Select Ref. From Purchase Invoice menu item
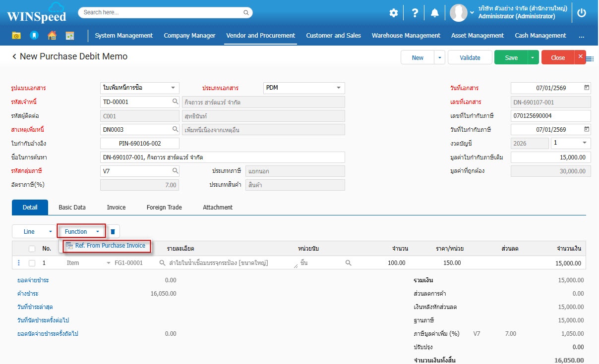Screen dimensions: 599x364 110,246
